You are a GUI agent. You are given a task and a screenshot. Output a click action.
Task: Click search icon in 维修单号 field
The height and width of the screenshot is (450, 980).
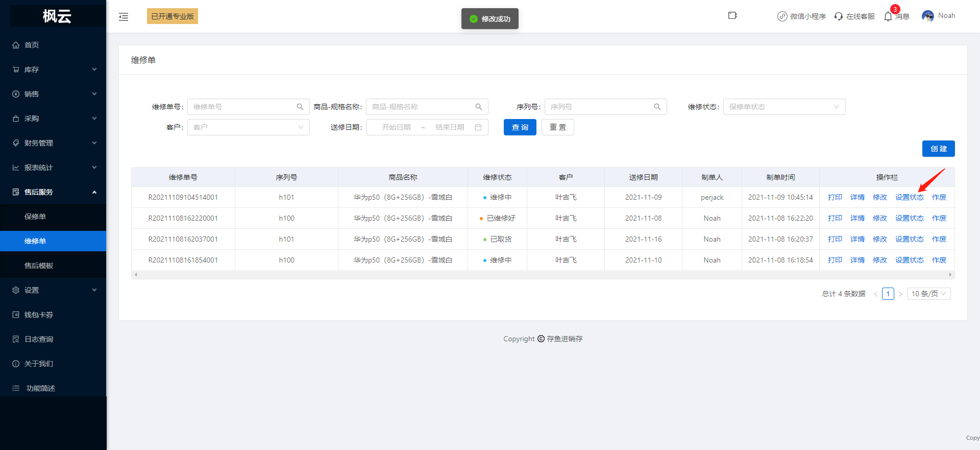pyautogui.click(x=300, y=107)
